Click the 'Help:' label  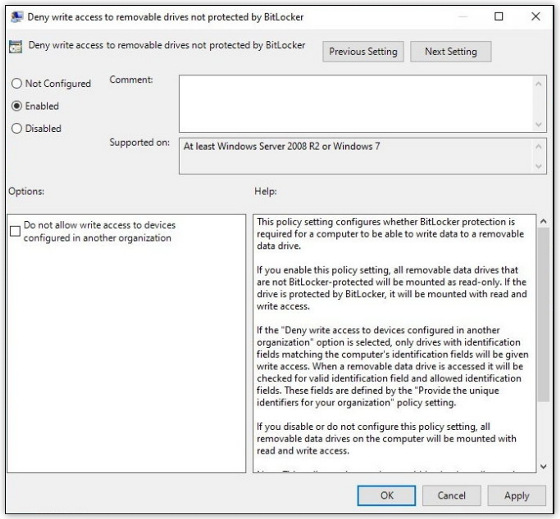click(265, 191)
